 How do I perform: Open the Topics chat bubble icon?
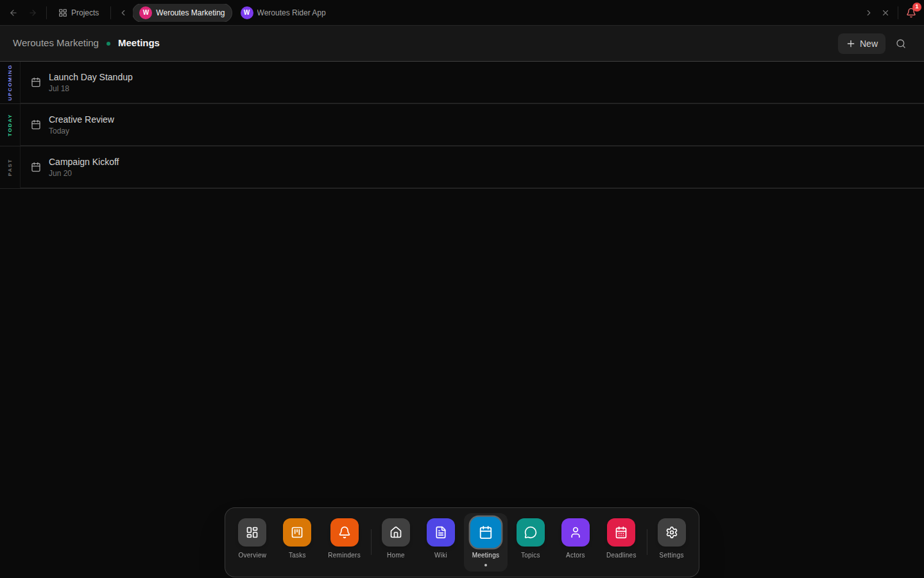coord(531,532)
